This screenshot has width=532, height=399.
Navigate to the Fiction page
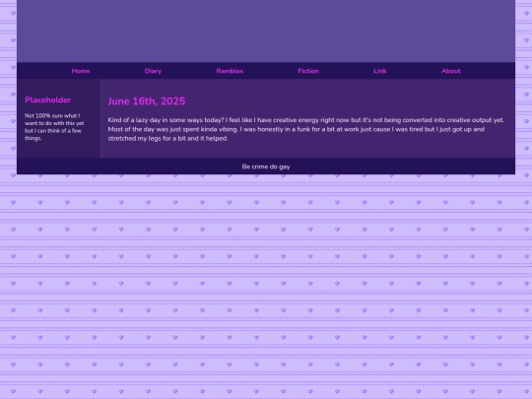[308, 71]
